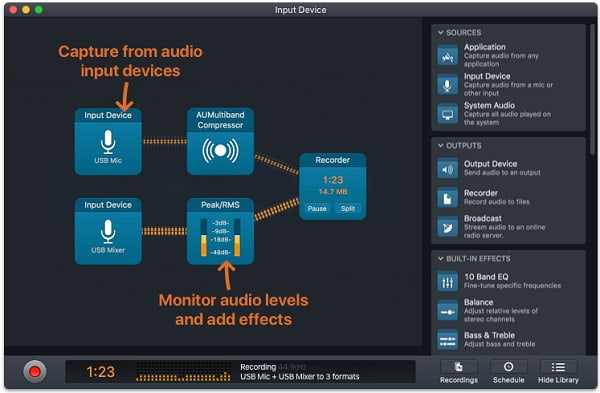
Task: Click the 'Capture all audio played on the system' description
Action: (x=507, y=118)
